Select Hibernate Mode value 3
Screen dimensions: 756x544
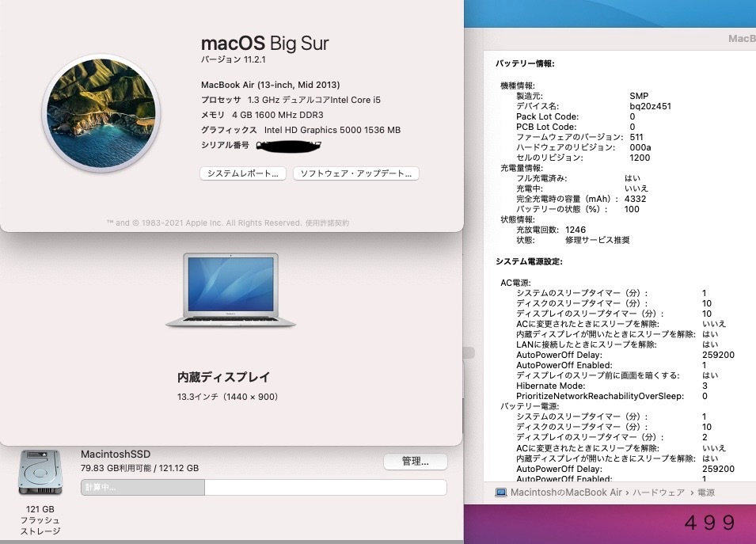click(x=705, y=386)
